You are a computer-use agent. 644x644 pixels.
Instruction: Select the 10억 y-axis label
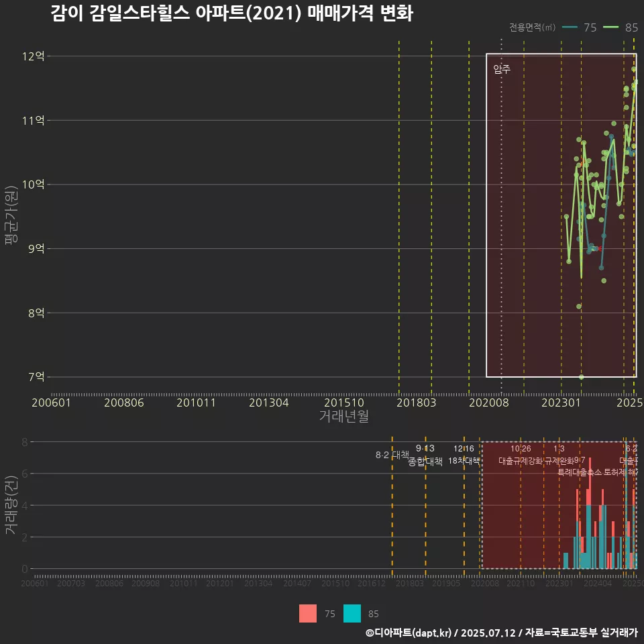pos(34,184)
